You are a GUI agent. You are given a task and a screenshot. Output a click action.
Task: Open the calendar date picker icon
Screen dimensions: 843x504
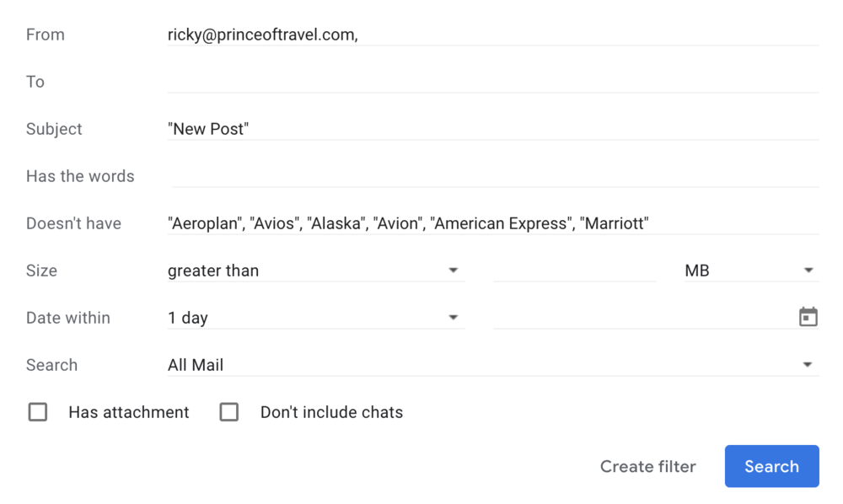(x=808, y=317)
